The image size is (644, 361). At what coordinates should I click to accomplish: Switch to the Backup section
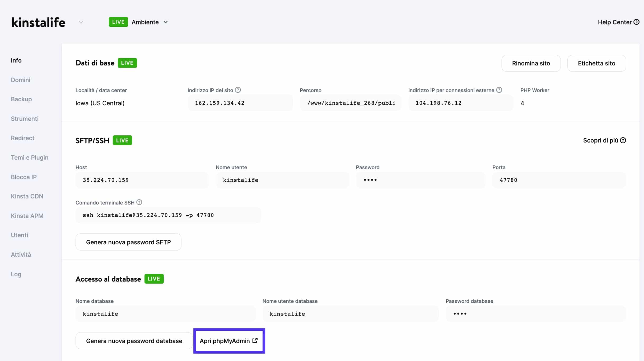click(21, 99)
